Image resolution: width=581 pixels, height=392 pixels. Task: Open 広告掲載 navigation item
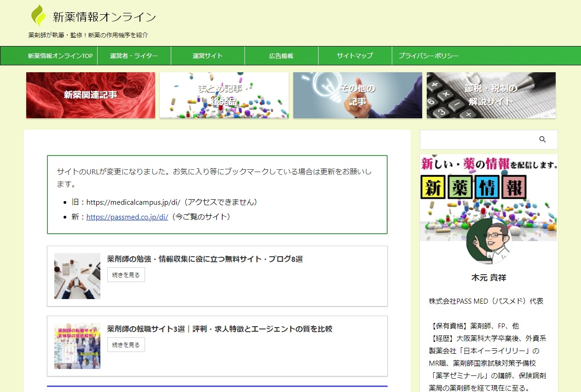tap(281, 56)
